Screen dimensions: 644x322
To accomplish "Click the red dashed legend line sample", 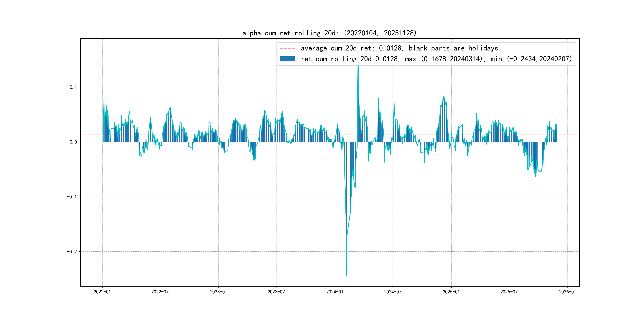I will [287, 48].
